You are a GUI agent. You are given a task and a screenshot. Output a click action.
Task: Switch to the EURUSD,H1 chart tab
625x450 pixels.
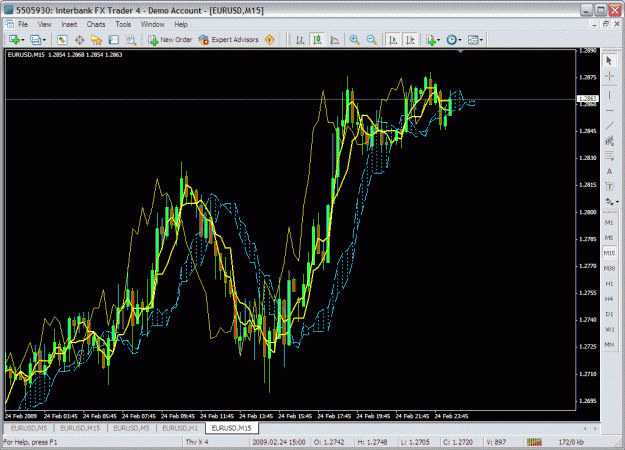tap(180, 428)
